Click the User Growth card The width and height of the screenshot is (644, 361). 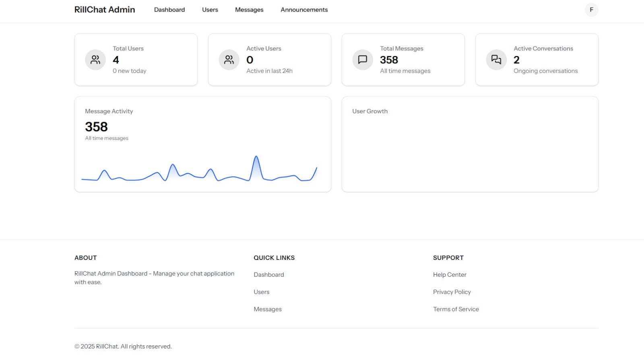(x=470, y=144)
